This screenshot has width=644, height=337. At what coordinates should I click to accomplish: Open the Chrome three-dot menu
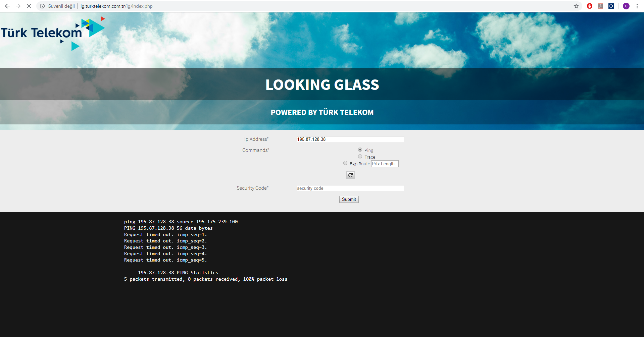point(637,6)
